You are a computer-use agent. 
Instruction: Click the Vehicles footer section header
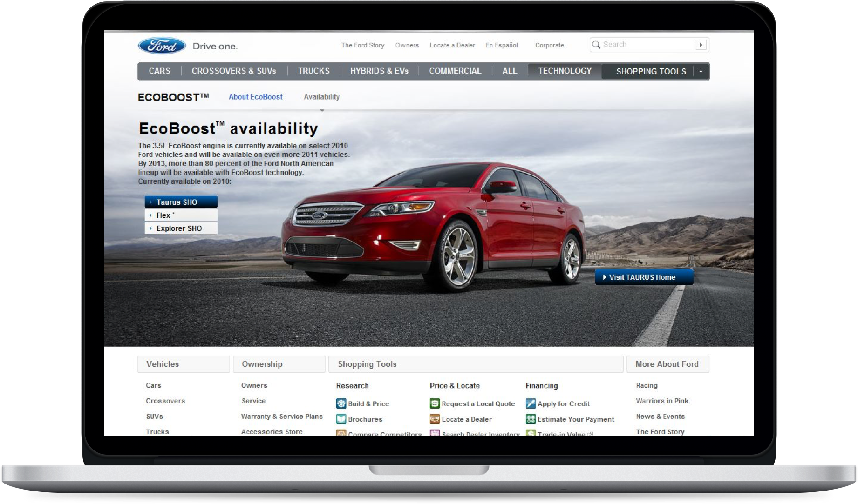(184, 364)
